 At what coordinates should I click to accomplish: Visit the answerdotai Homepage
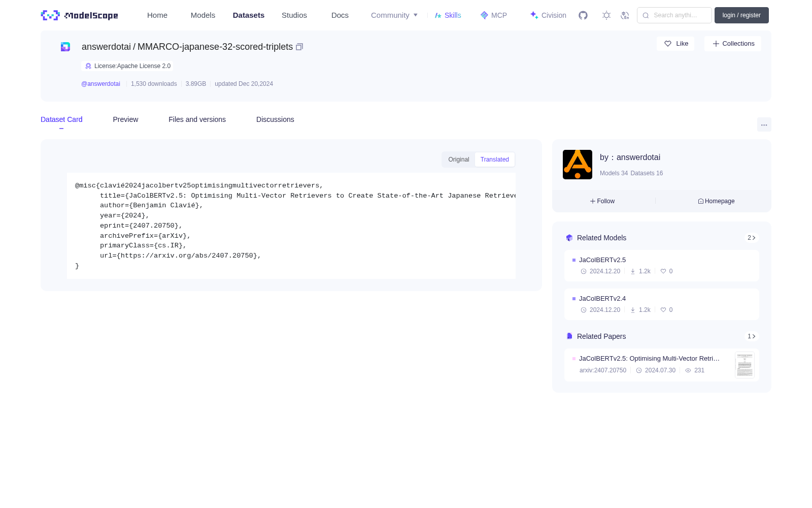(716, 201)
